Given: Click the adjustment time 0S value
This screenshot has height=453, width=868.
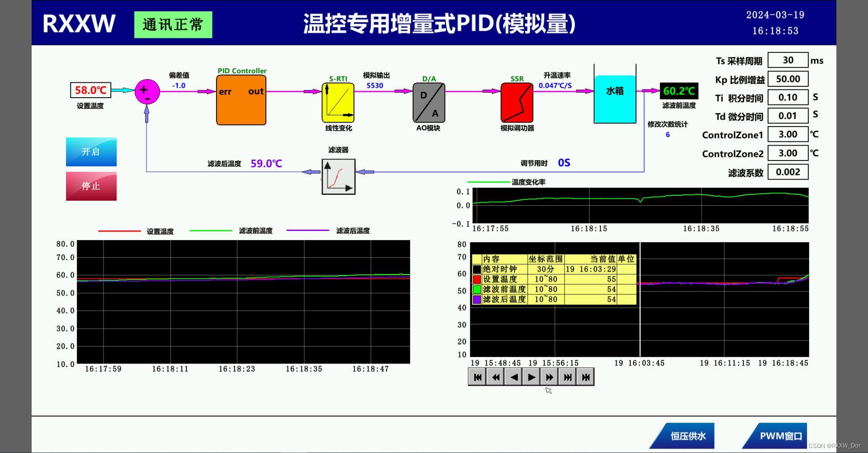Looking at the screenshot, I should 564,163.
